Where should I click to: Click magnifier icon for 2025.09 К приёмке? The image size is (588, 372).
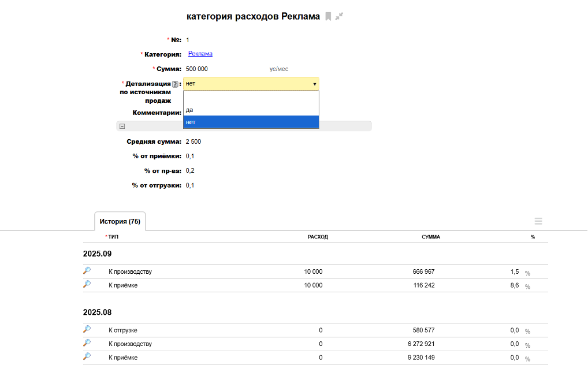[87, 284]
